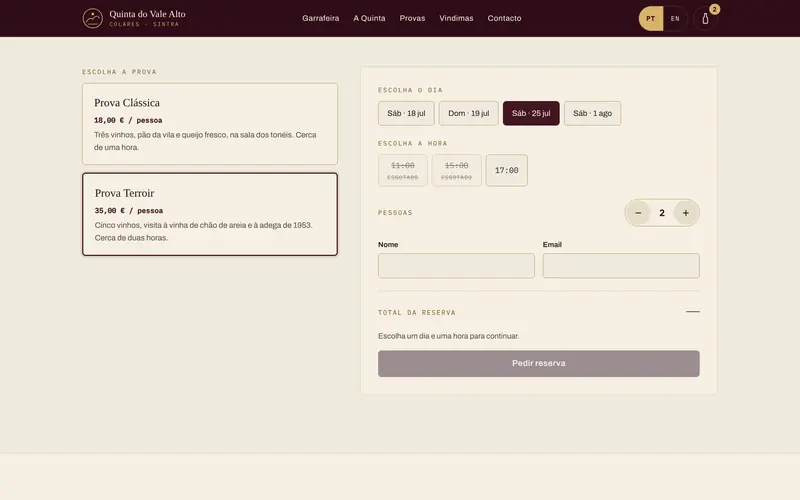Switch language to EN
This screenshot has width=800, height=500.
(x=675, y=18)
